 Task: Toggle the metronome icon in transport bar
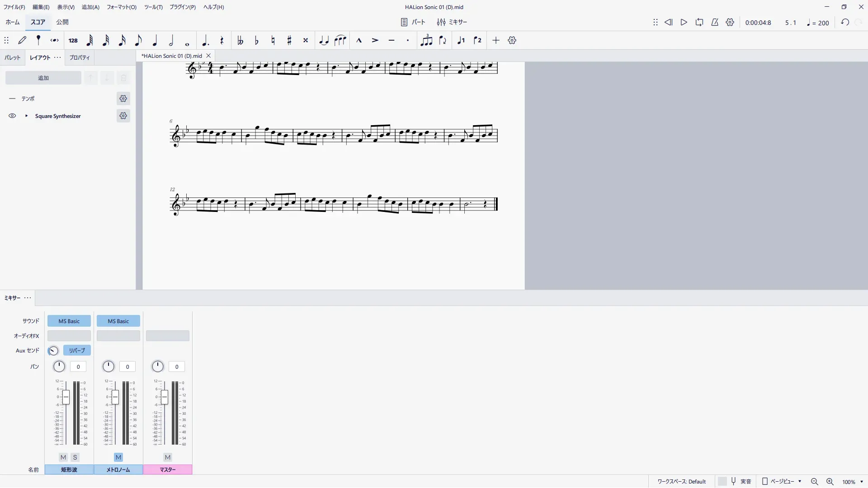(x=715, y=23)
